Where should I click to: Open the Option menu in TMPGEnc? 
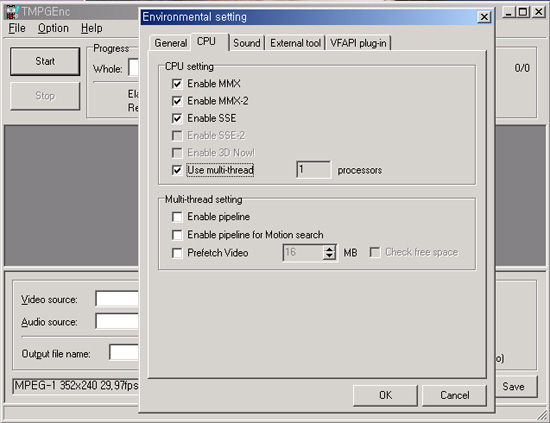pyautogui.click(x=53, y=28)
